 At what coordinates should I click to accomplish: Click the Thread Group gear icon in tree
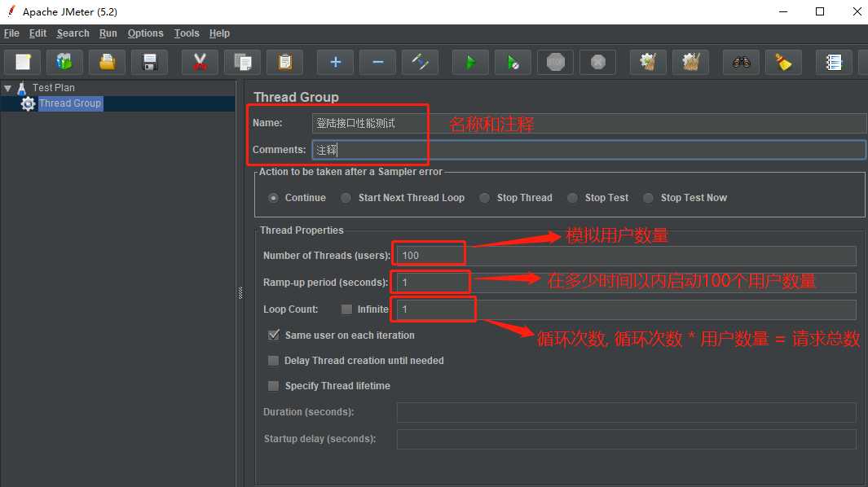[x=28, y=103]
